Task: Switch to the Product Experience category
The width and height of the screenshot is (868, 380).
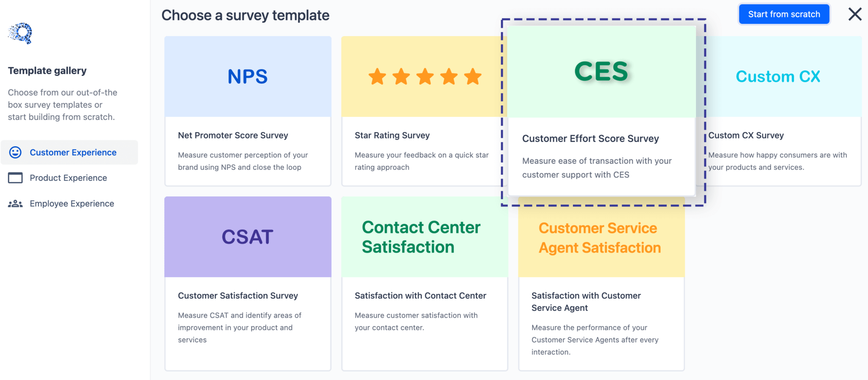Action: coord(68,178)
